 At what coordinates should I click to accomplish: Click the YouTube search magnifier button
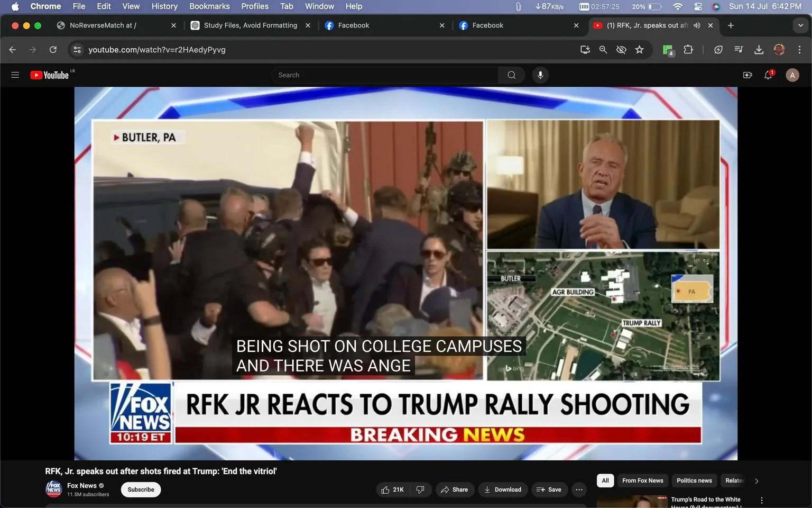[511, 75]
